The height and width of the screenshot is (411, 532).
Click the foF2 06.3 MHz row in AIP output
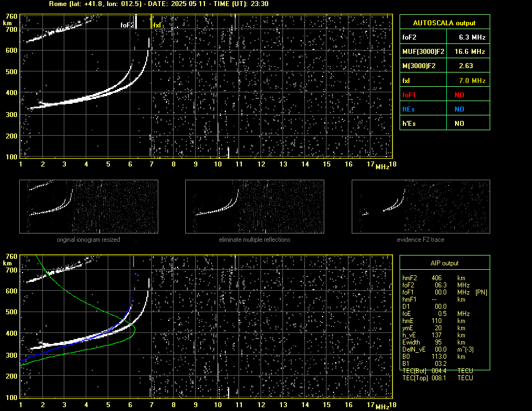tap(436, 285)
